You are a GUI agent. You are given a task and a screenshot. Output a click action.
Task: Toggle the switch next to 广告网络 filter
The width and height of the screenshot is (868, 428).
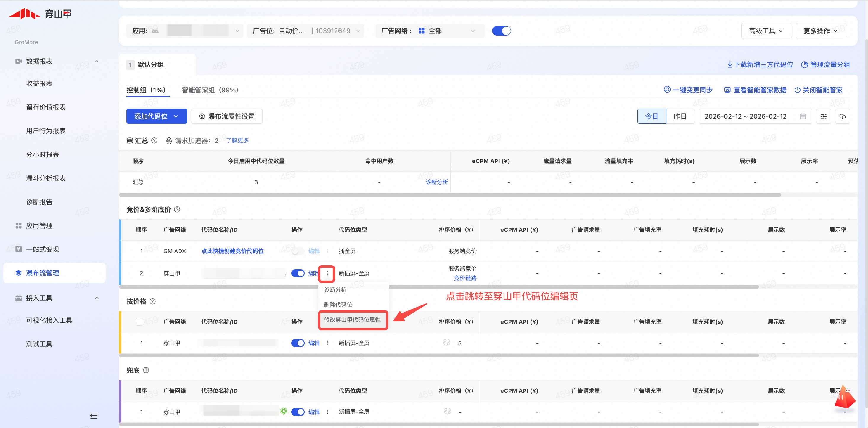501,31
